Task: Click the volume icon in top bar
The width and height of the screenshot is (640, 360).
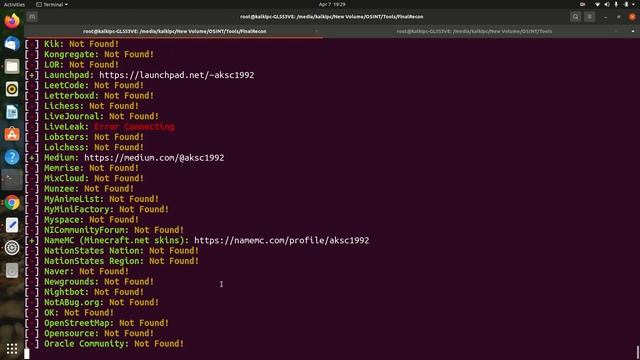Action: click(607, 4)
